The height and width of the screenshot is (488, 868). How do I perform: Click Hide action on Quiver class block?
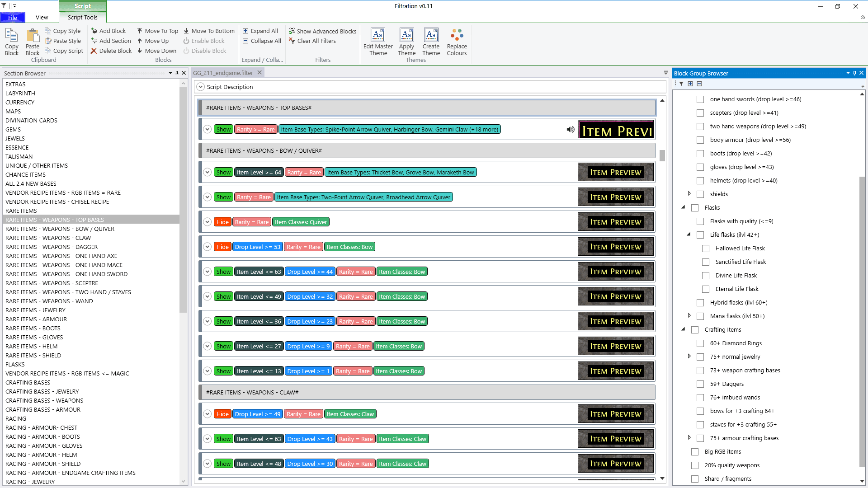click(x=222, y=222)
